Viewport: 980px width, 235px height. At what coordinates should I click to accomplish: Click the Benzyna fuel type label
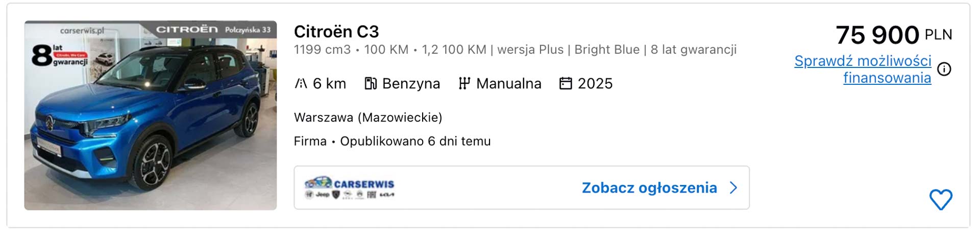pos(411,84)
